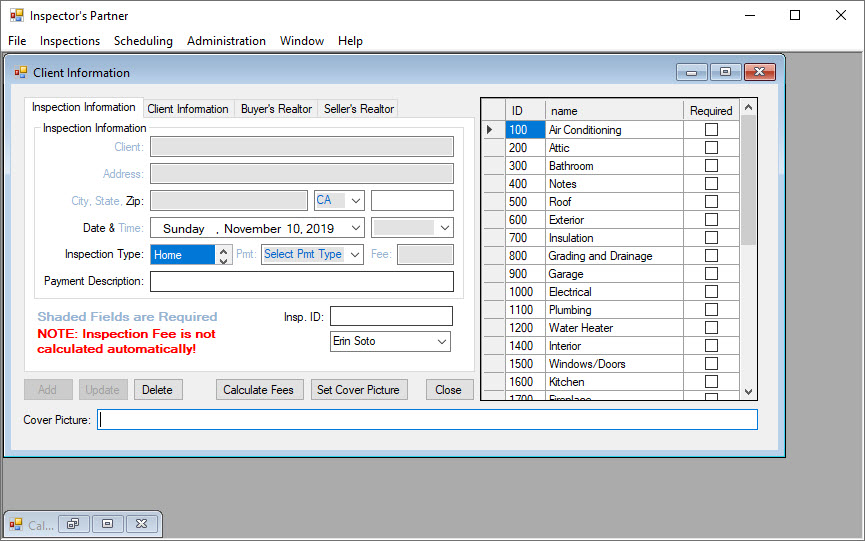Screen dimensions: 865x541
Task: Check the Required box for Air Conditioning
Action: [x=711, y=130]
